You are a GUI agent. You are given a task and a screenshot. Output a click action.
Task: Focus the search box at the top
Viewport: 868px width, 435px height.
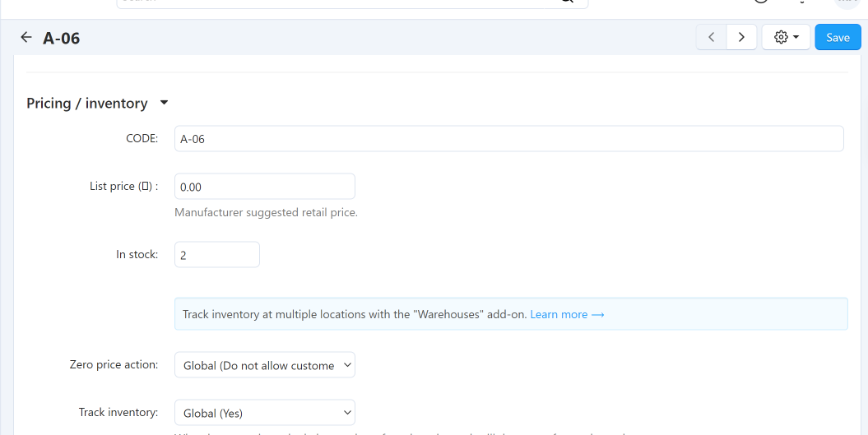point(352,2)
